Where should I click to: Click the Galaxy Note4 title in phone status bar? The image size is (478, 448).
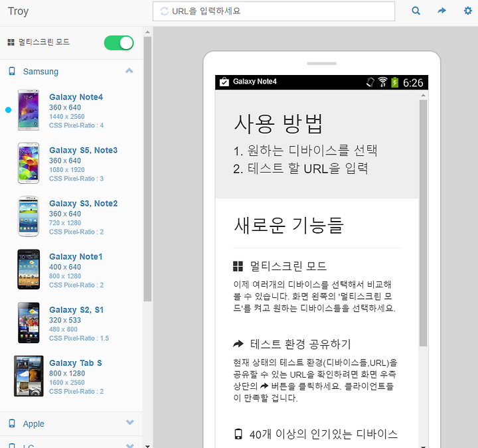[255, 82]
